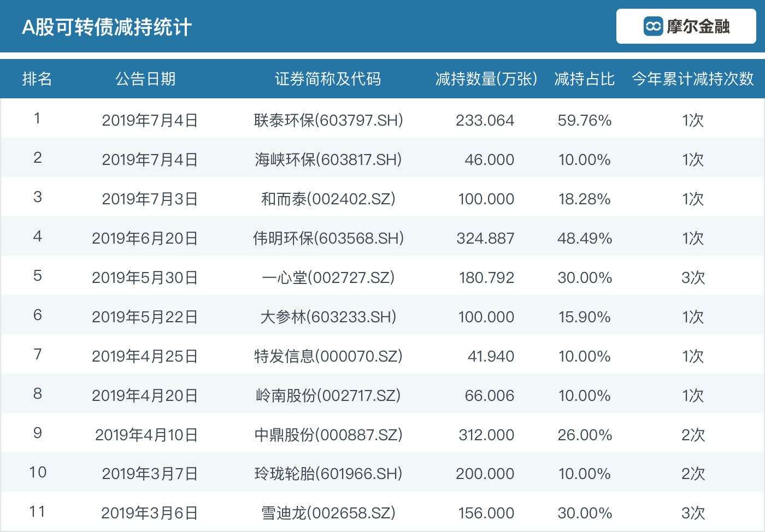765x532 pixels.
Task: Select 联泰环保(603797.SH) cell
Action: 328,120
